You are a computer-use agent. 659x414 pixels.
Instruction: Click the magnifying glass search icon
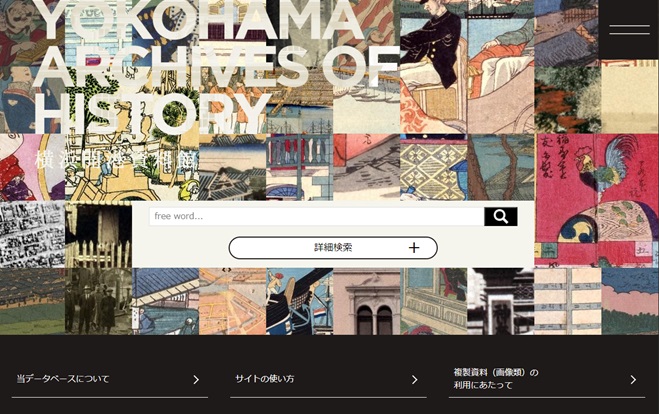coord(501,216)
